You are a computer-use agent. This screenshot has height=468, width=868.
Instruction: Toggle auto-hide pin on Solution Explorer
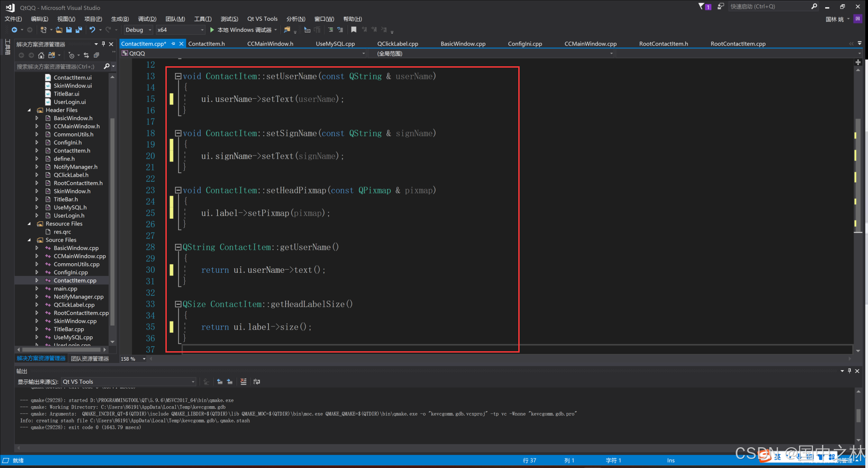(x=104, y=44)
